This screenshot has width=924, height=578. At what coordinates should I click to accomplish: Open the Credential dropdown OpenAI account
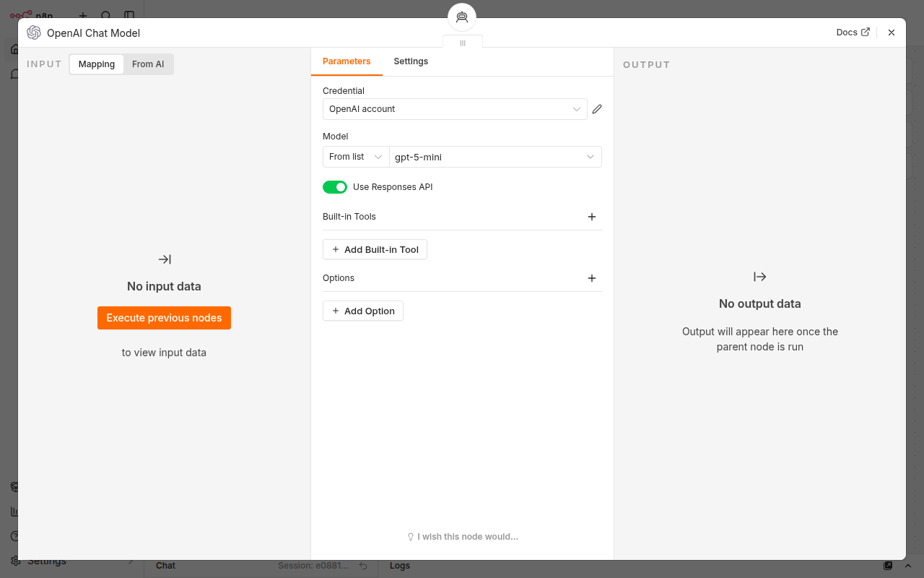click(x=455, y=109)
